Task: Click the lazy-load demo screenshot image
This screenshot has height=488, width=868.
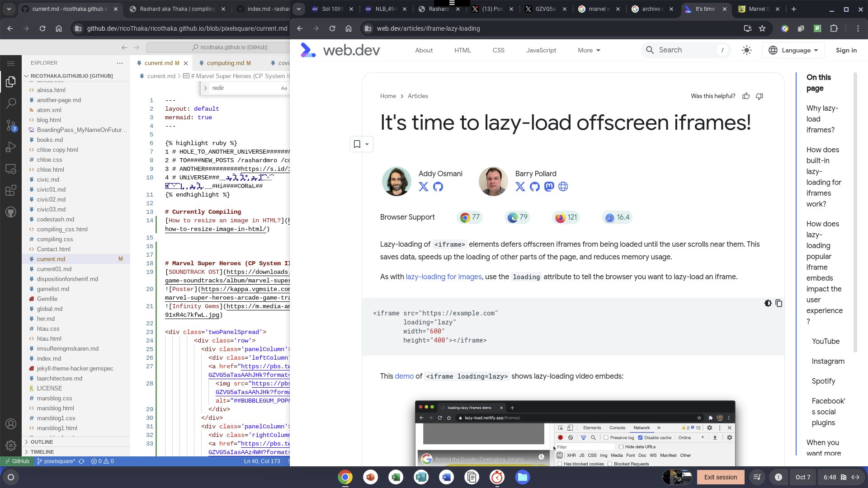Action: pyautogui.click(x=575, y=433)
